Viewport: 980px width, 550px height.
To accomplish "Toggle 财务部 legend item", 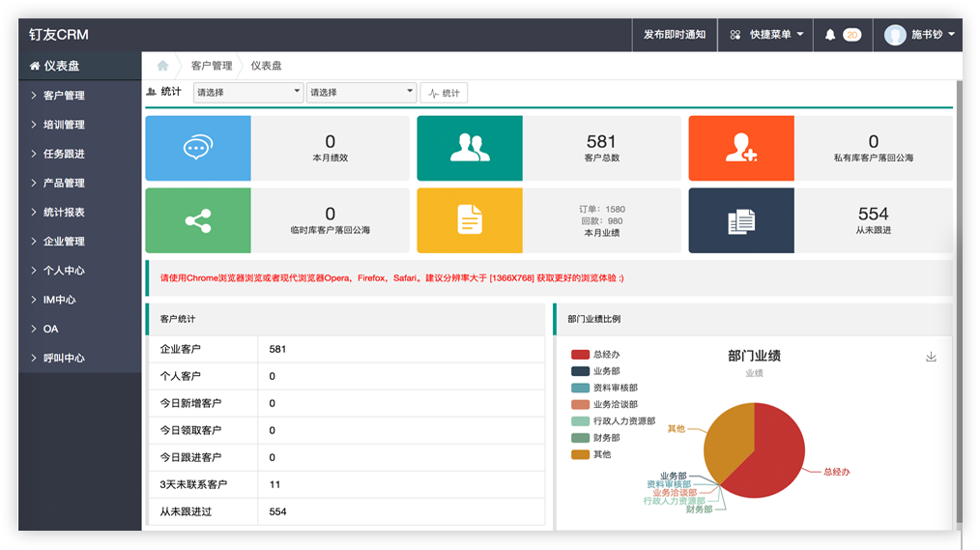I will tap(595, 438).
